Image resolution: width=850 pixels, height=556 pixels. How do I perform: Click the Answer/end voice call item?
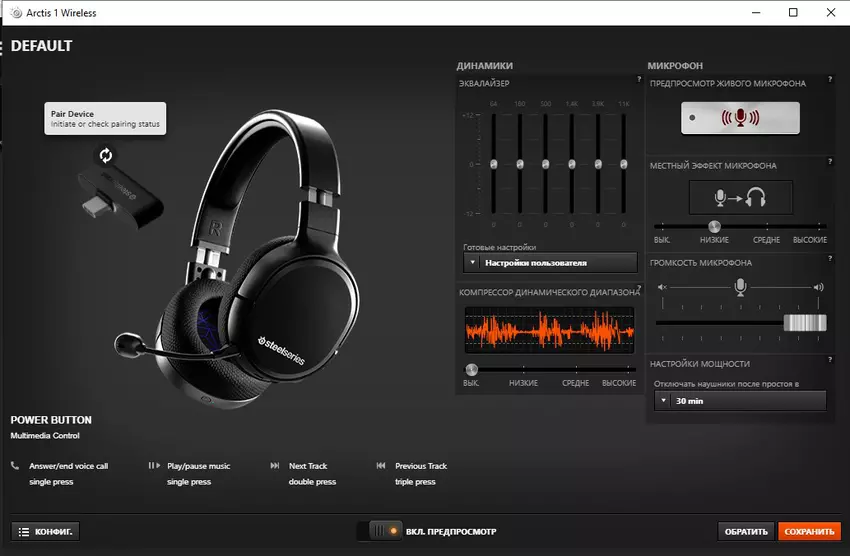[68, 466]
